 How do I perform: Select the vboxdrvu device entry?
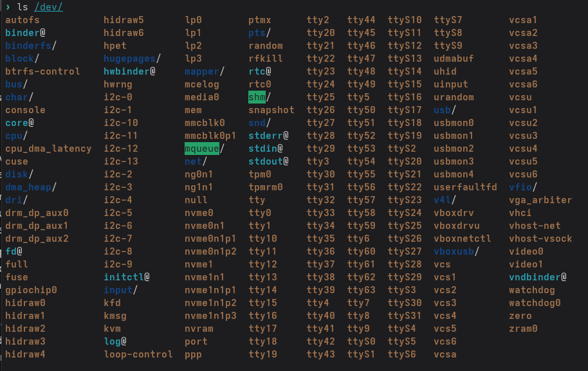457,226
